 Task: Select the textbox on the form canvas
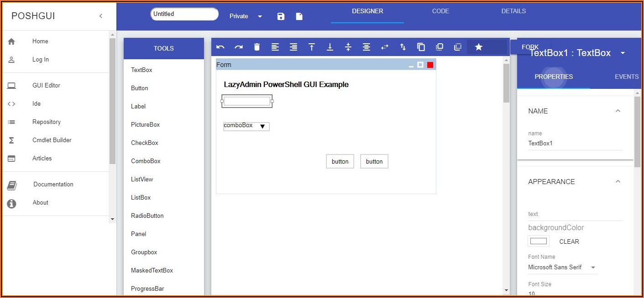247,101
